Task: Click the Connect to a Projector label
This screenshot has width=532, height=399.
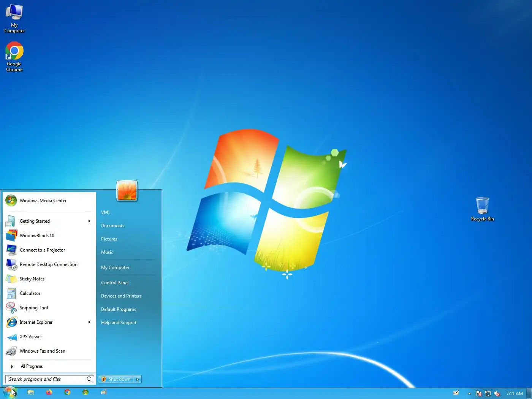Action: [43, 250]
